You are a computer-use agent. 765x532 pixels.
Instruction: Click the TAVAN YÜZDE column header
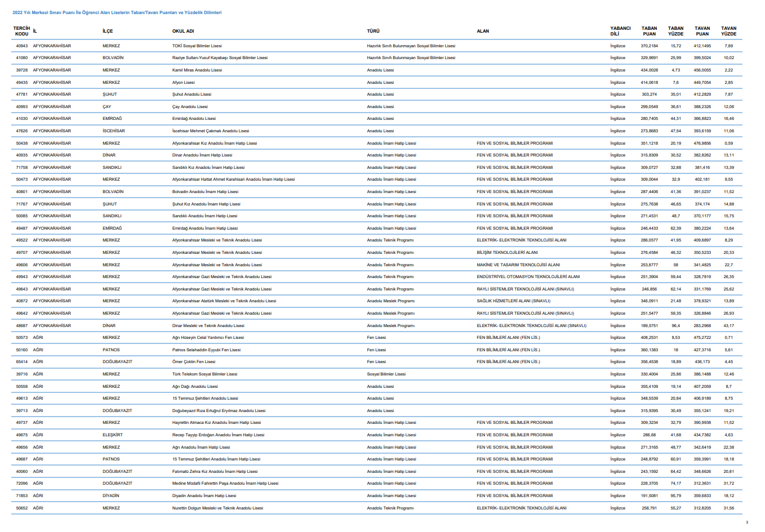(728, 31)
